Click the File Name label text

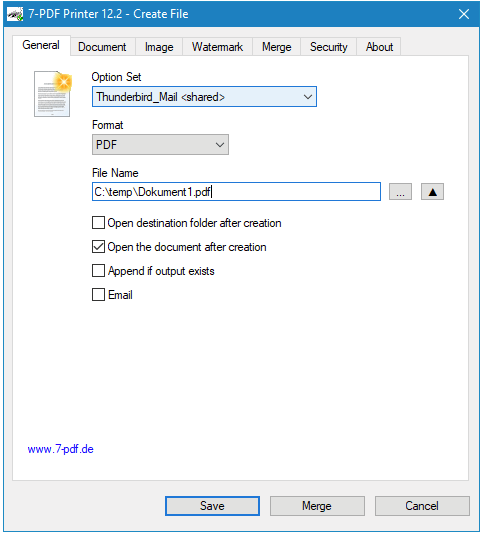(115, 173)
